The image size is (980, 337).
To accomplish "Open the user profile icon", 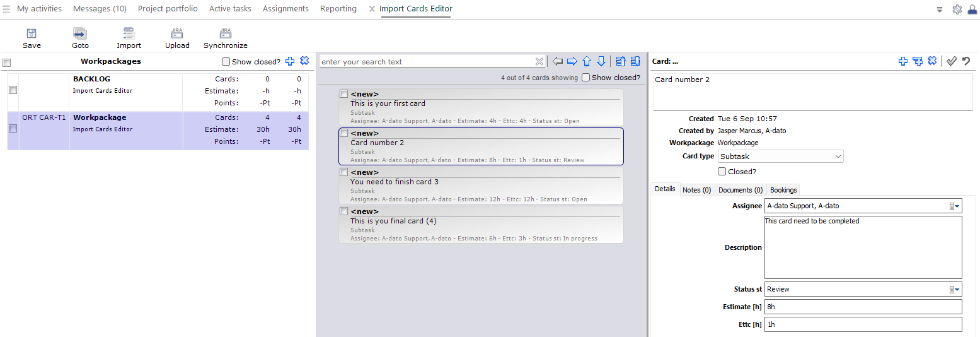I will coord(972,9).
